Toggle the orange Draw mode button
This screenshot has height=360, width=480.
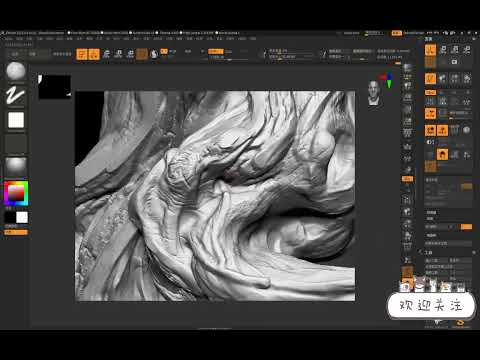click(x=94, y=54)
